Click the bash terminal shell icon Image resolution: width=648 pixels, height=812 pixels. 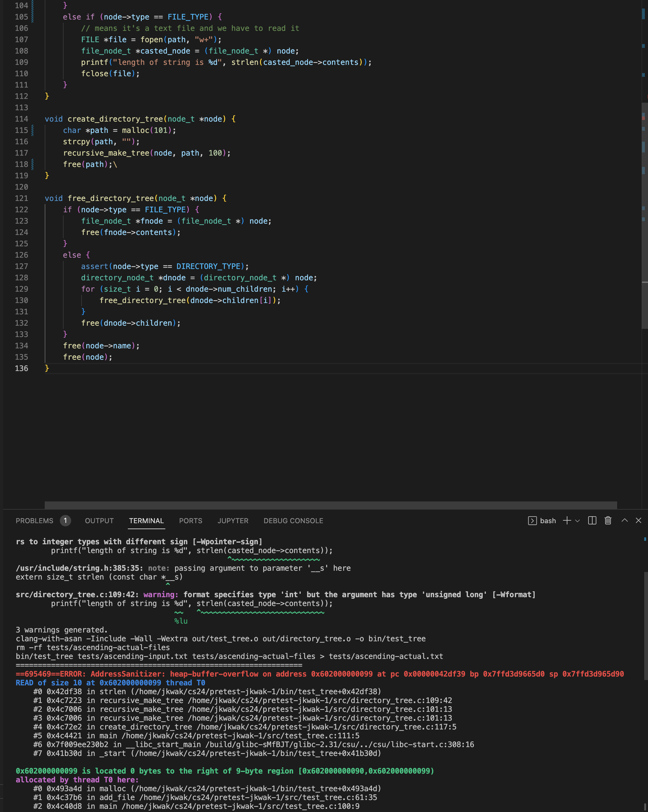click(x=532, y=521)
